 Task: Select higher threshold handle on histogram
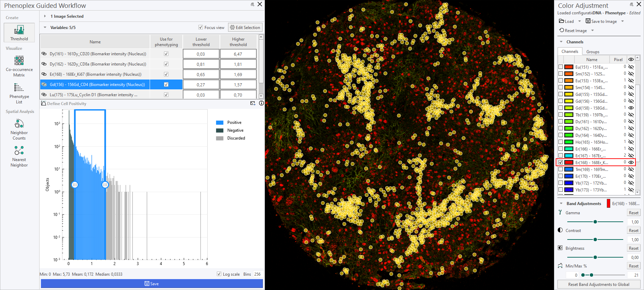[105, 185]
